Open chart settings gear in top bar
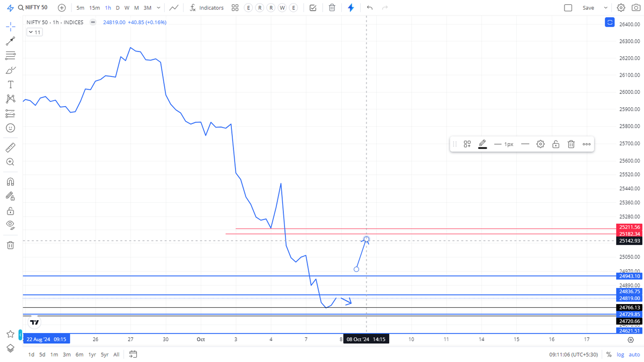644x362 pixels. (x=621, y=8)
